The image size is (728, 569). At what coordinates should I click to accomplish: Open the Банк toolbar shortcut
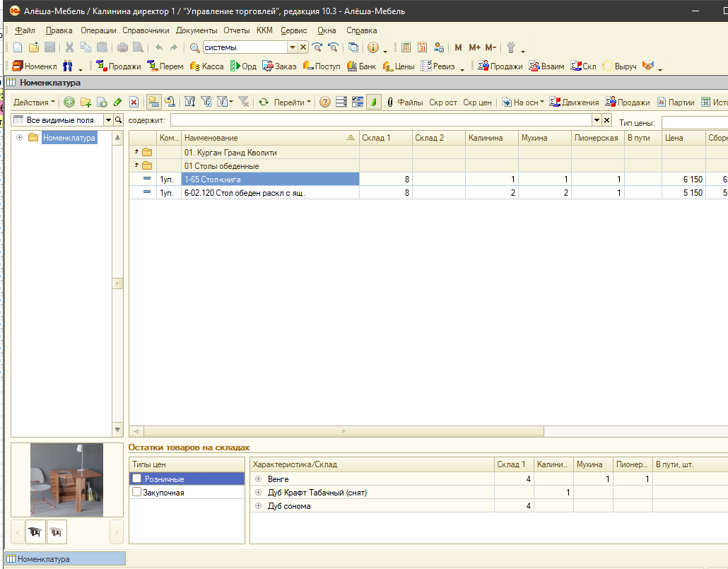click(x=361, y=66)
